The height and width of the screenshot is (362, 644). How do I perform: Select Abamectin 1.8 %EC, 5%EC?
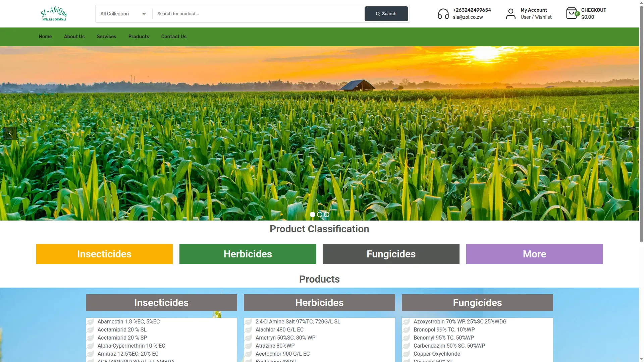click(x=128, y=322)
